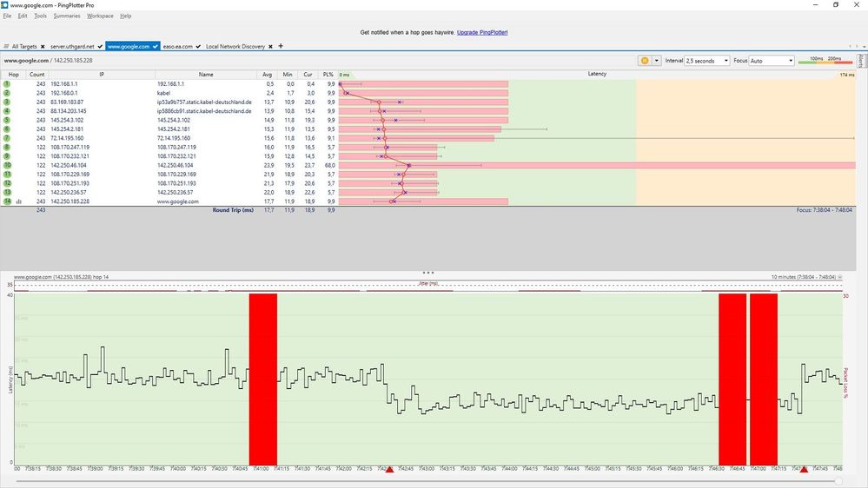868x488 pixels.
Task: Open the Summaries menu
Action: [x=67, y=16]
